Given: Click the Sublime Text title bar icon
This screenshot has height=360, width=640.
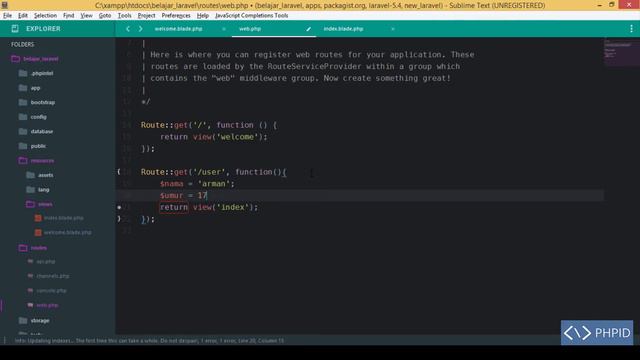Looking at the screenshot, I should (x=4, y=5).
